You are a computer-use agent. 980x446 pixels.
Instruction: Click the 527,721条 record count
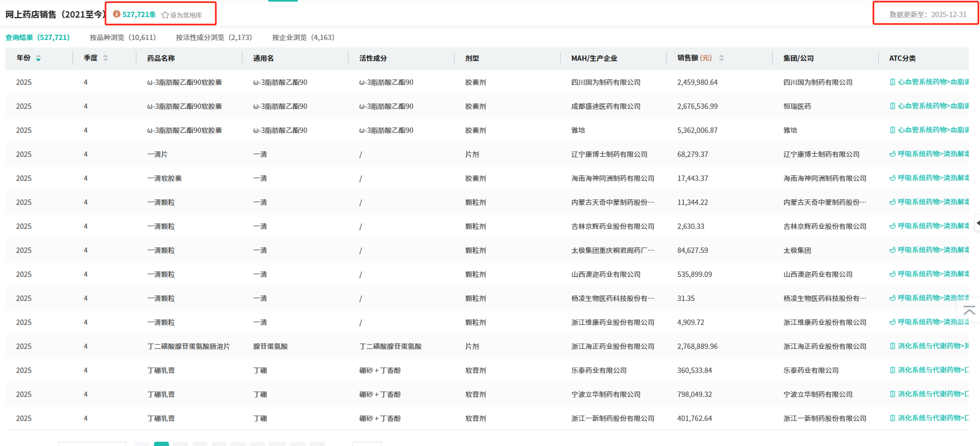click(139, 14)
